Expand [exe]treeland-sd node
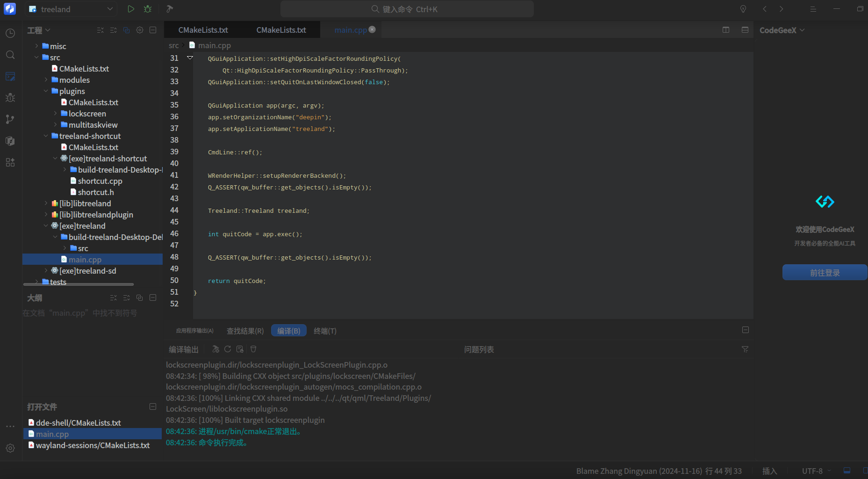868x479 pixels. coord(46,270)
